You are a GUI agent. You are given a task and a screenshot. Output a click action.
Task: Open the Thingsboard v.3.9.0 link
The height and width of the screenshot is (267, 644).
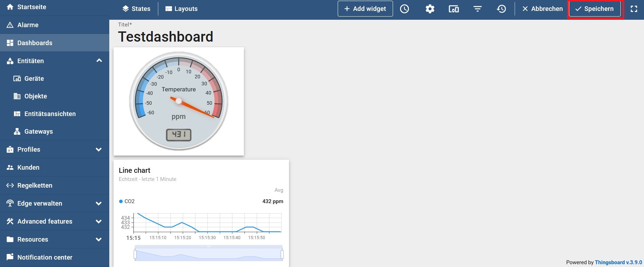[618, 262]
